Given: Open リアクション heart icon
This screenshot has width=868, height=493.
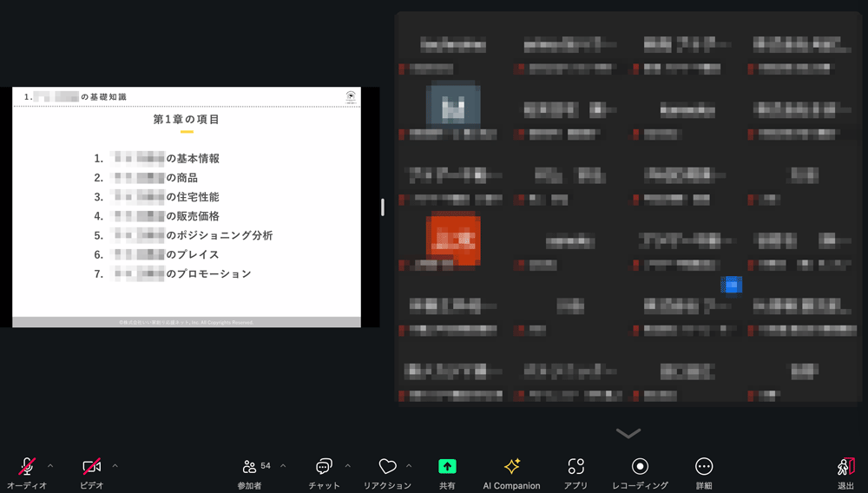Looking at the screenshot, I should (x=387, y=467).
